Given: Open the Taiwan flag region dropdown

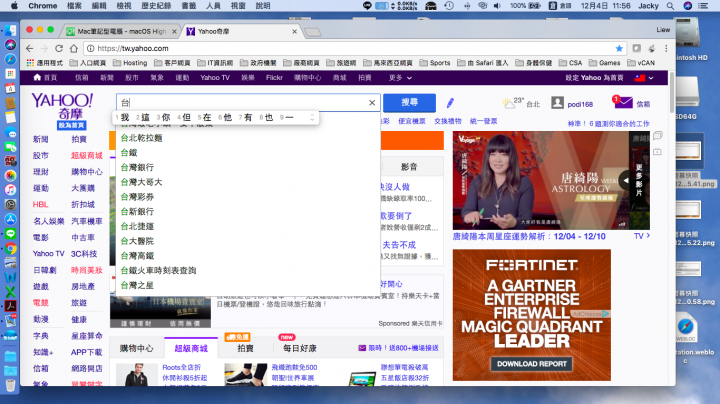Looking at the screenshot, I should pyautogui.click(x=644, y=78).
